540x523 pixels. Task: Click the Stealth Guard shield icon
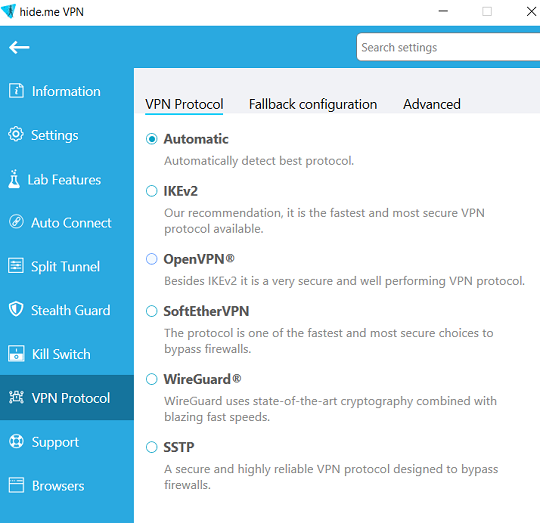(x=16, y=310)
